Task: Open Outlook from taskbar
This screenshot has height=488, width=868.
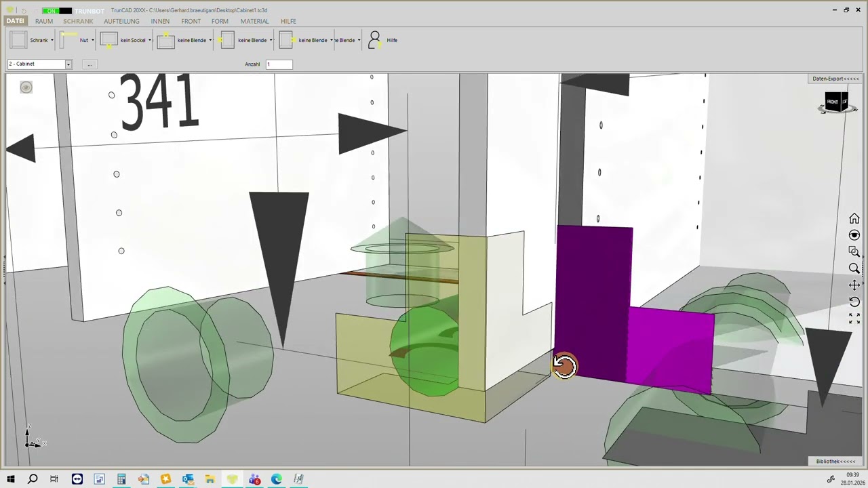Action: [x=188, y=479]
